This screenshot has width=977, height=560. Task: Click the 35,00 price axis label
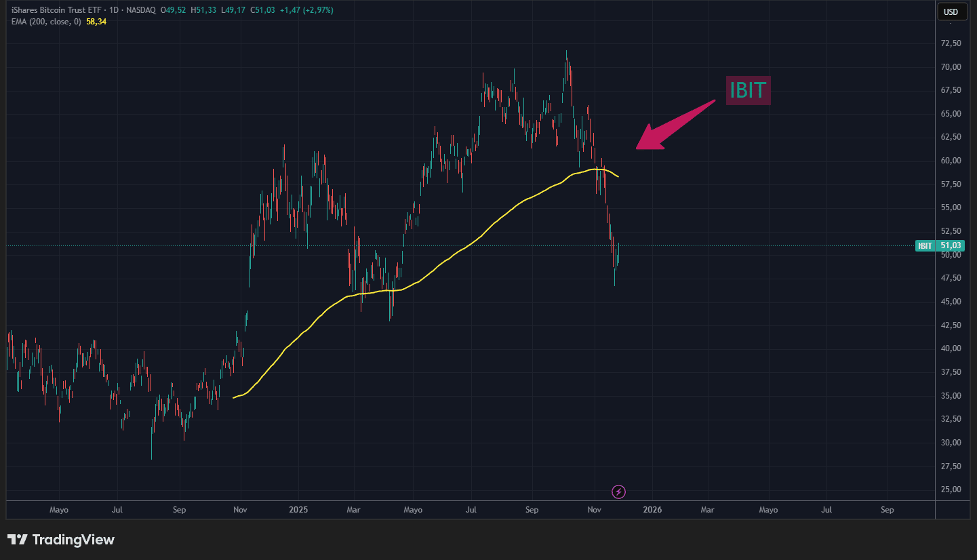point(951,396)
